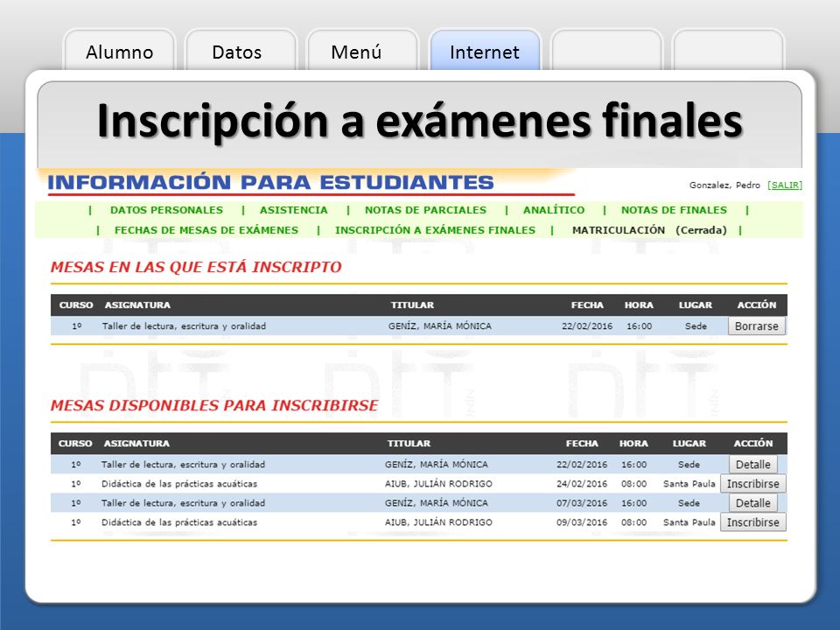Viewport: 840px width, 630px height.
Task: Click heading MESAS DISPONIBLES PARA INSCRIBIRSE
Action: 214,405
